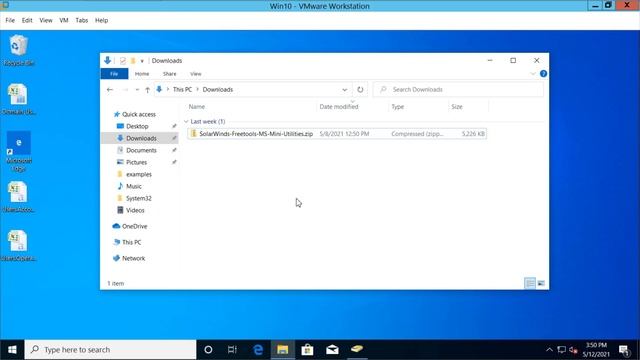Select OneDrive in navigation pane
Screen dimensions: 640x360
point(134,226)
